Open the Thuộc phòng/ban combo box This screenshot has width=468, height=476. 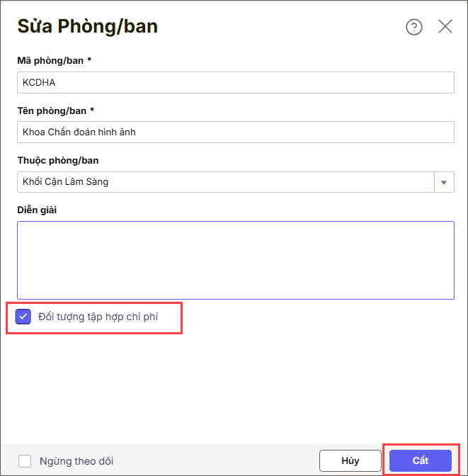225,182
